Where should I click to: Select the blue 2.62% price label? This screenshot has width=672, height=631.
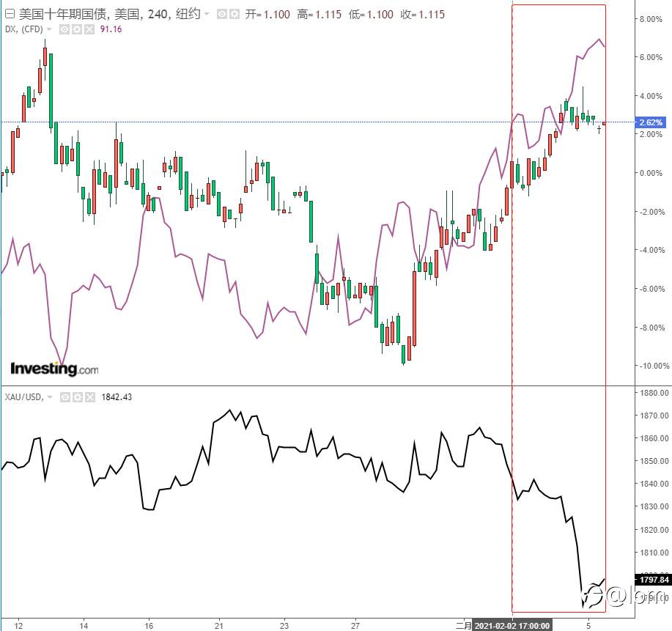651,122
